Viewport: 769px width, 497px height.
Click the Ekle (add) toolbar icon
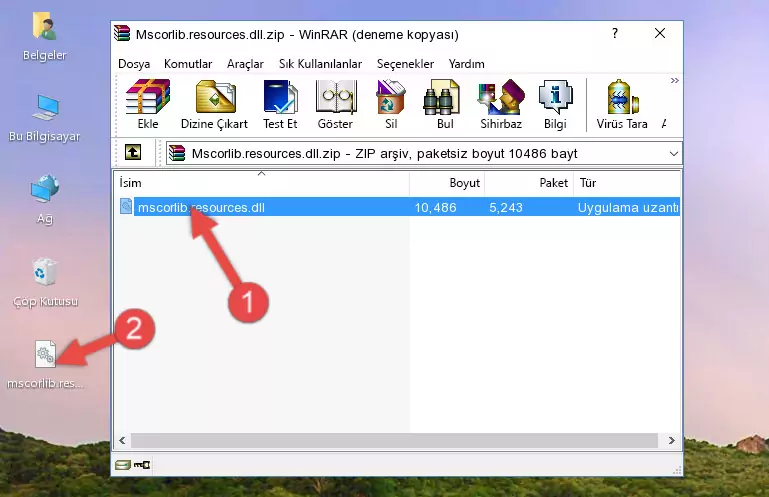click(x=148, y=104)
